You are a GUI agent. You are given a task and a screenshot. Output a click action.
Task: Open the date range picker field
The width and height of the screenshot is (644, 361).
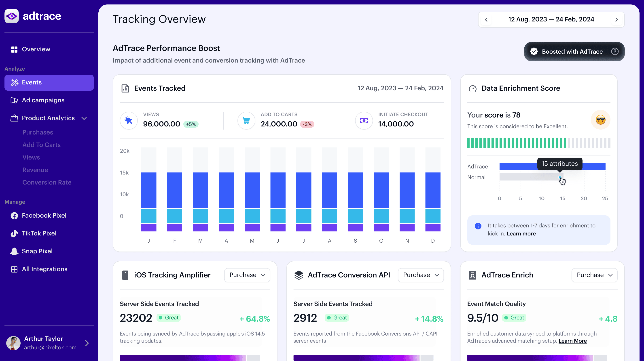(x=551, y=19)
